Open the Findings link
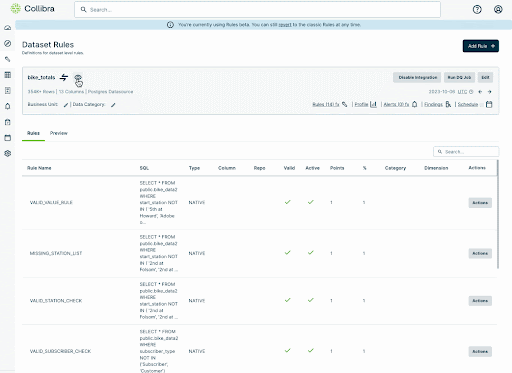The image size is (512, 373). 433,105
